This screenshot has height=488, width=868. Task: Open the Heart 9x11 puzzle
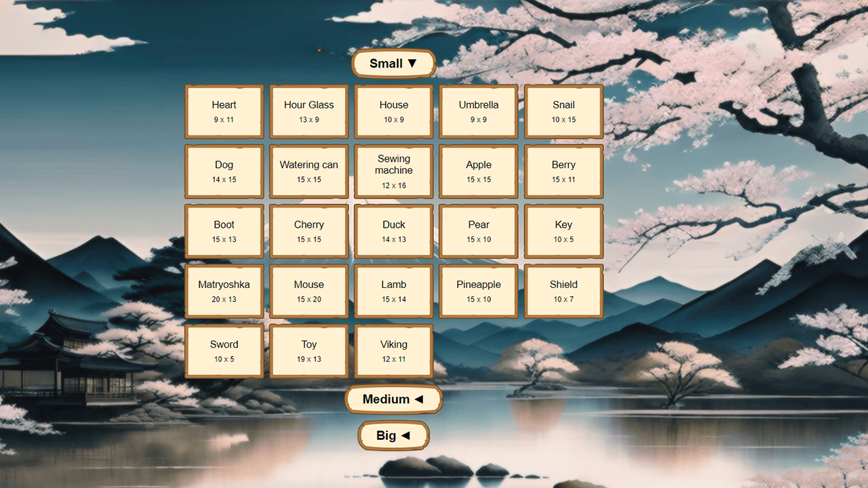[x=224, y=111]
